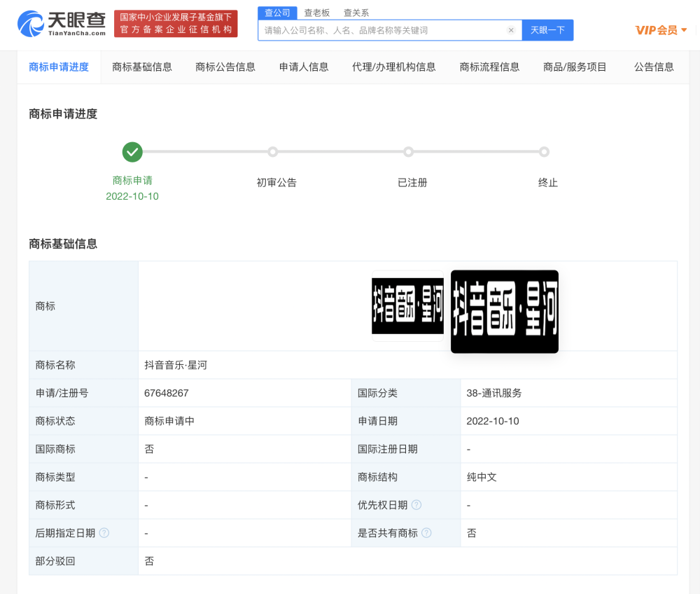Click the 天眼一下 search button
This screenshot has height=594, width=700.
coord(548,30)
